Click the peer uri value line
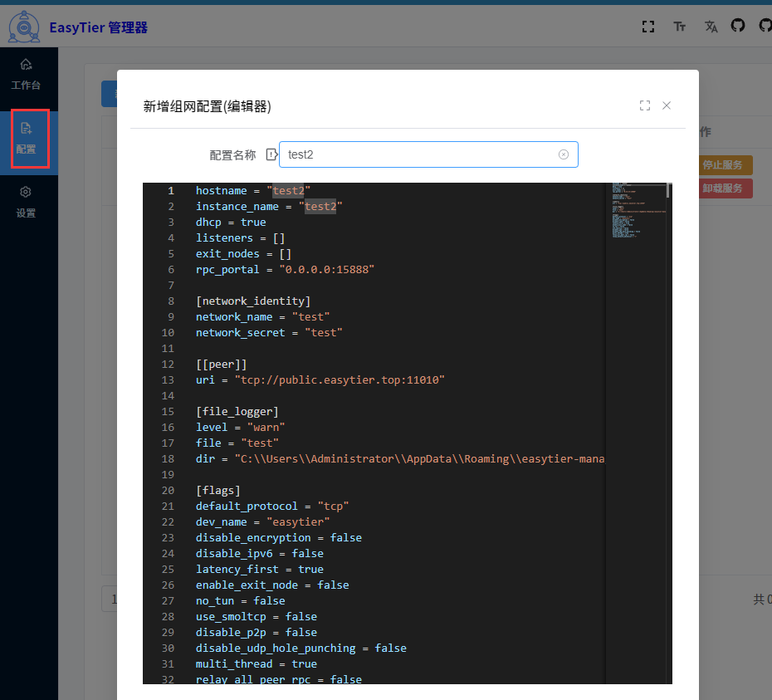772x700 pixels. [x=320, y=380]
